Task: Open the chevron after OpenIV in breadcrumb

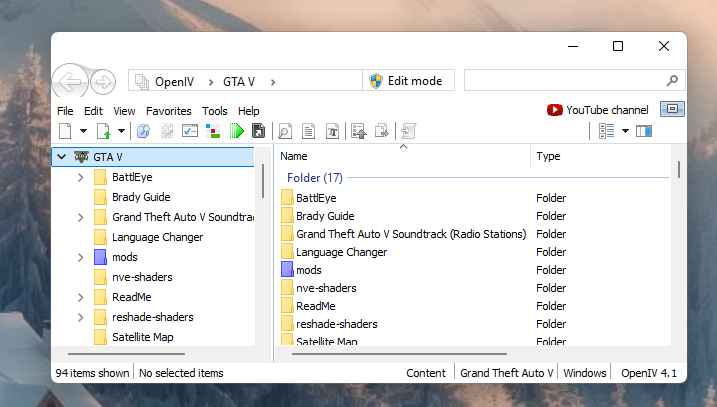Action: click(211, 82)
